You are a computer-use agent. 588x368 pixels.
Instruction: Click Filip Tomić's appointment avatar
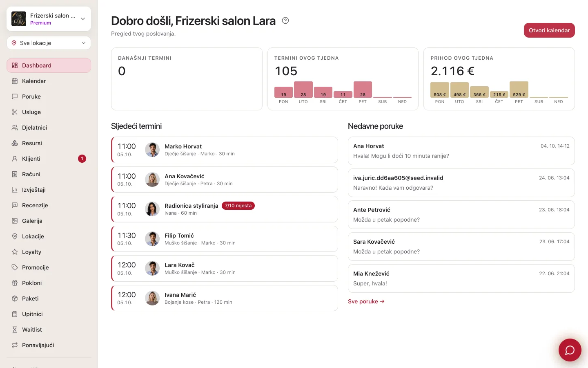tap(152, 239)
